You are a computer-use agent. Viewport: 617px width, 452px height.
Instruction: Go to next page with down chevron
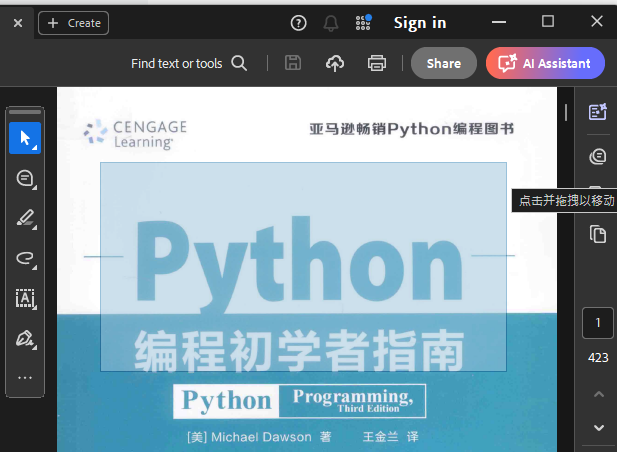pos(599,428)
